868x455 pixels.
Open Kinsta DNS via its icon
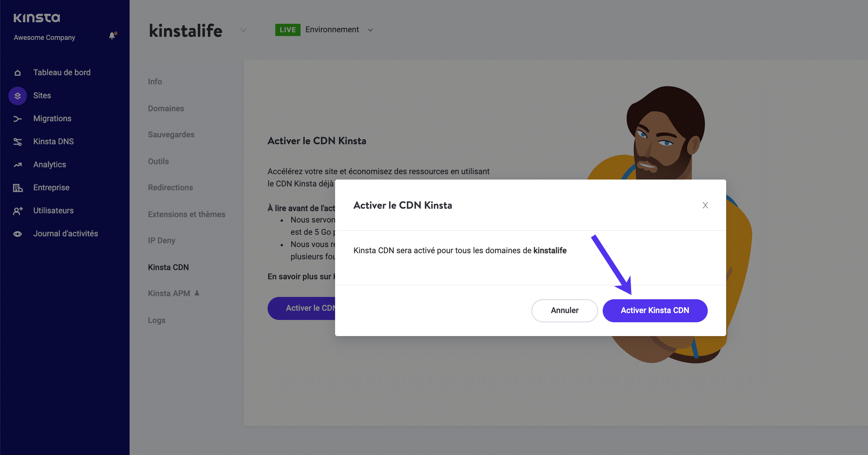pos(17,141)
